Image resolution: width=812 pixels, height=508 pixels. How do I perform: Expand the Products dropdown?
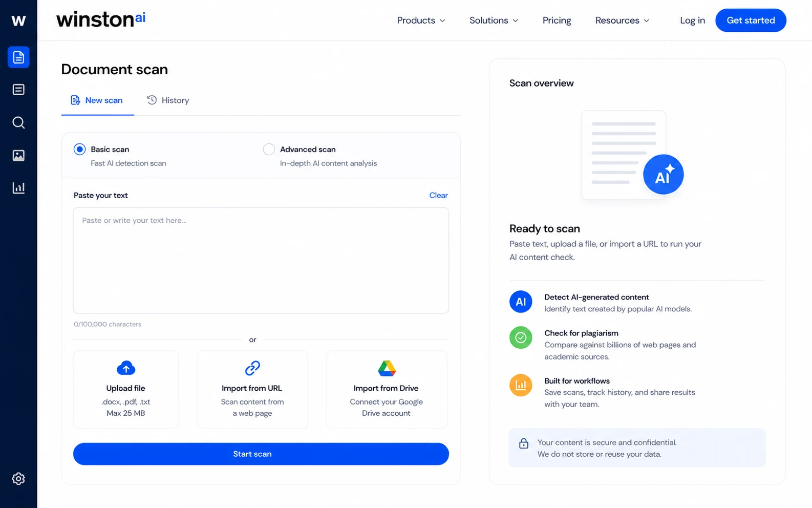(x=421, y=20)
